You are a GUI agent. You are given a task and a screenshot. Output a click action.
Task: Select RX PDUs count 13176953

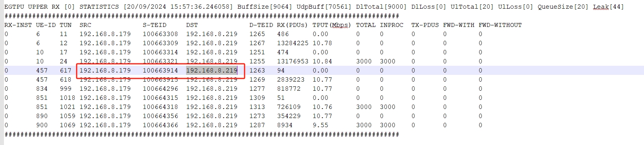click(293, 61)
